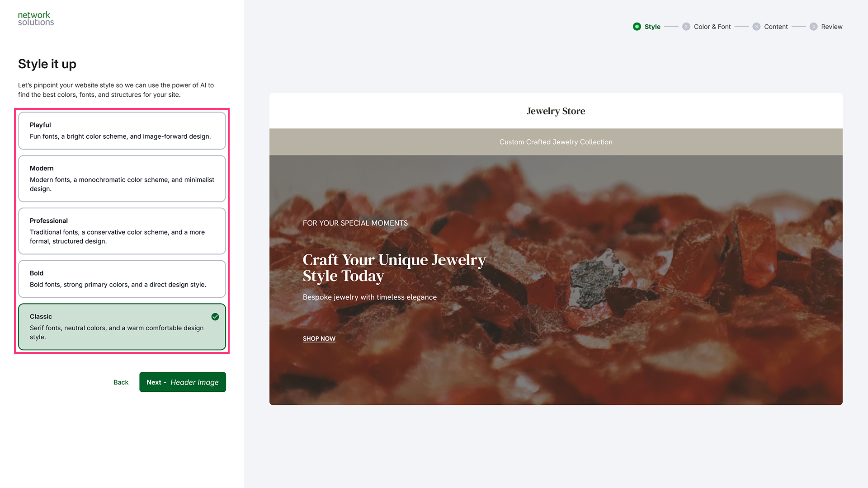This screenshot has height=488, width=868.
Task: Click the Custom Crafted Jewelry Collection banner
Action: coord(556,142)
